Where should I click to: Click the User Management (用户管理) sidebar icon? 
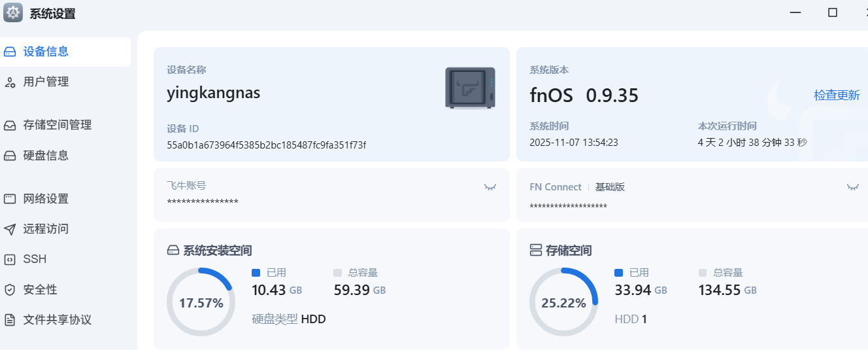coord(10,82)
